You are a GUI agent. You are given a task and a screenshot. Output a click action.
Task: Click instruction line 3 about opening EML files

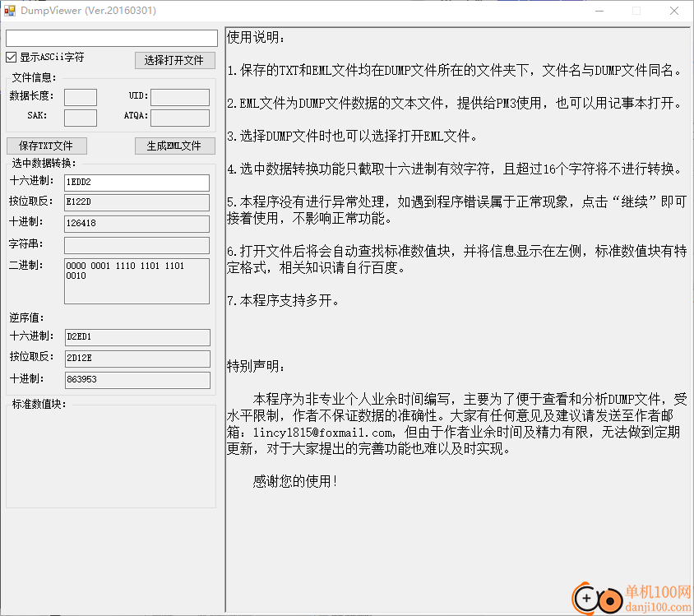pos(352,136)
